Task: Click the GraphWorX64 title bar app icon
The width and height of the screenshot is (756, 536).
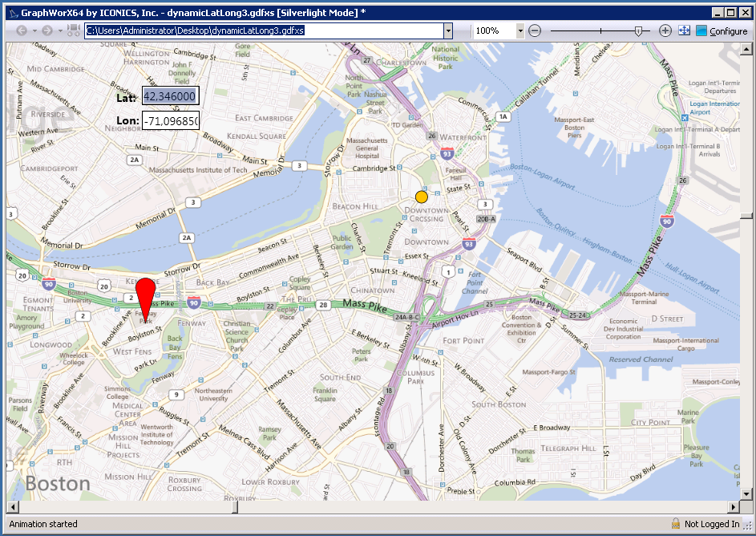Action: pos(13,13)
